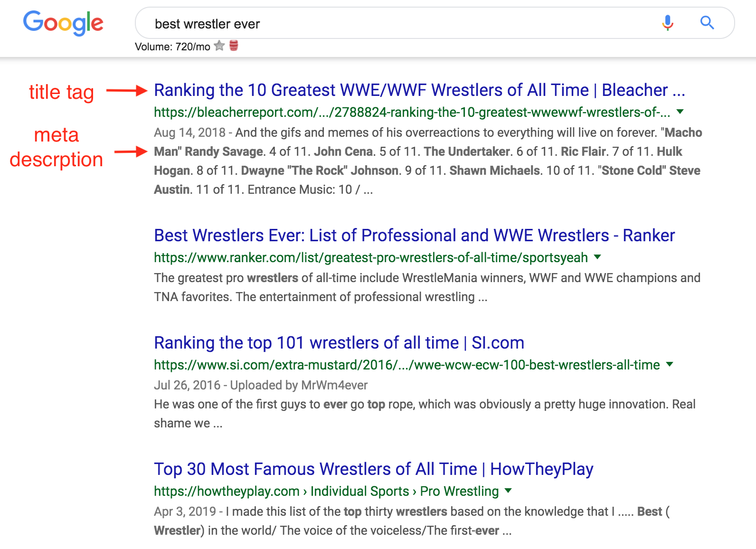The image size is (756, 549).
Task: Click 'Pro Wrestling' in HowTheyPlay breadcrumb
Action: [459, 492]
